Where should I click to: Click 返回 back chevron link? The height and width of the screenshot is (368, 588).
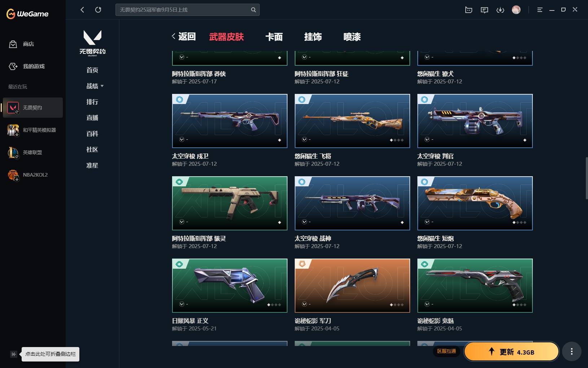click(x=184, y=36)
